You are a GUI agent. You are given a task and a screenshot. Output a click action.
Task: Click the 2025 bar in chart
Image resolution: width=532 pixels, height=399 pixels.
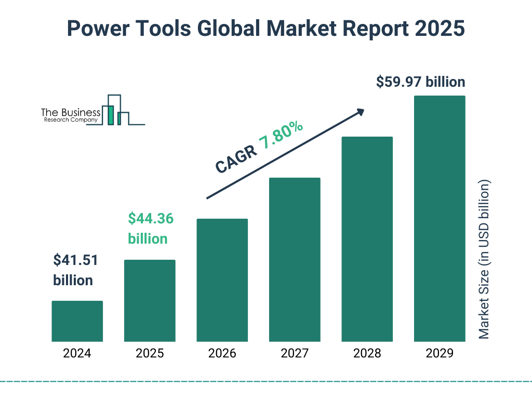point(150,300)
